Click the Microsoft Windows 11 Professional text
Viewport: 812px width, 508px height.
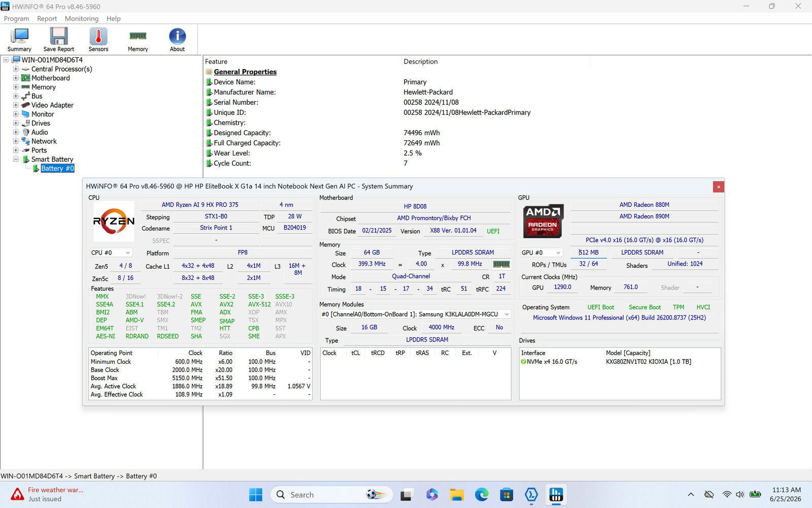pos(619,317)
